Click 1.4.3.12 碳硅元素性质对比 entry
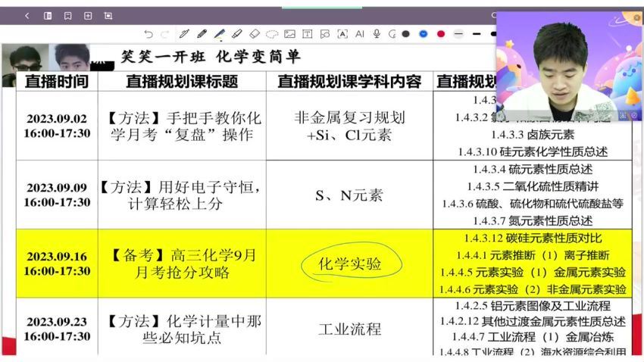 [533, 238]
